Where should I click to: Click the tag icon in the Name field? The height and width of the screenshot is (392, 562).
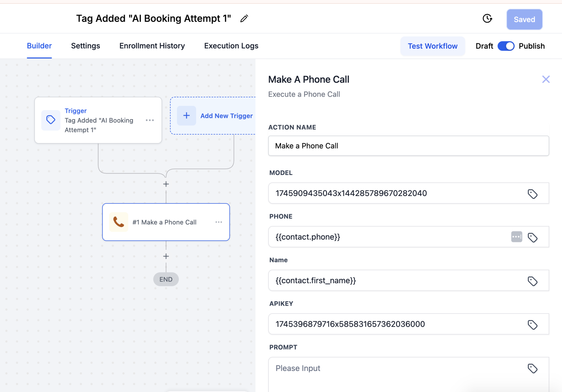click(x=532, y=281)
